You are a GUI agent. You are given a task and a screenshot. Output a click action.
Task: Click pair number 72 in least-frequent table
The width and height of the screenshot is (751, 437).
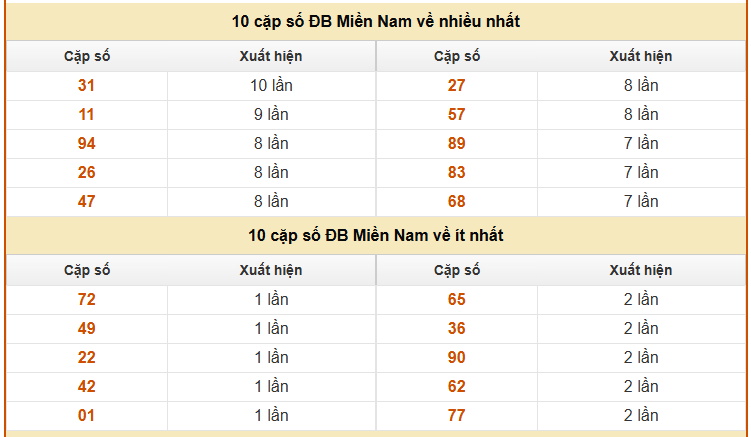point(86,300)
